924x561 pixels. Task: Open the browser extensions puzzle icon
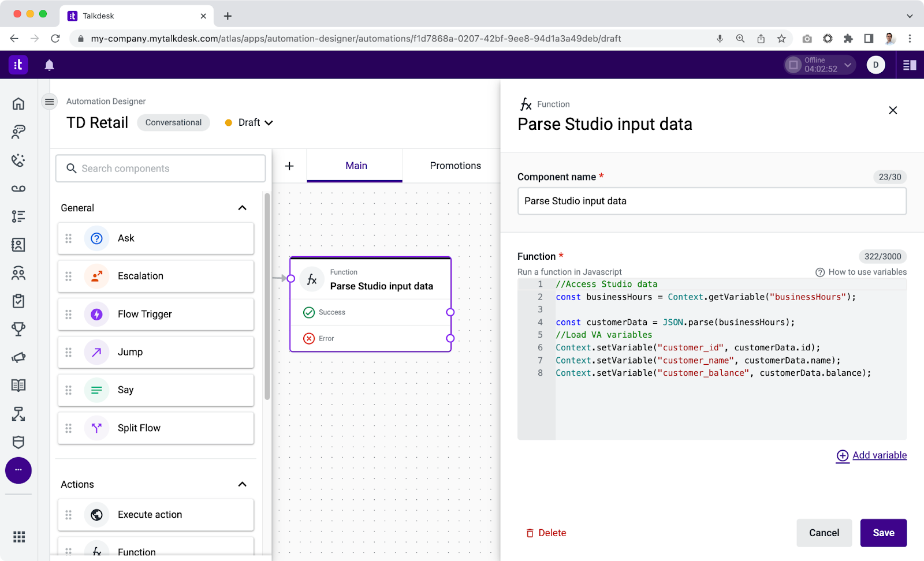coord(848,39)
